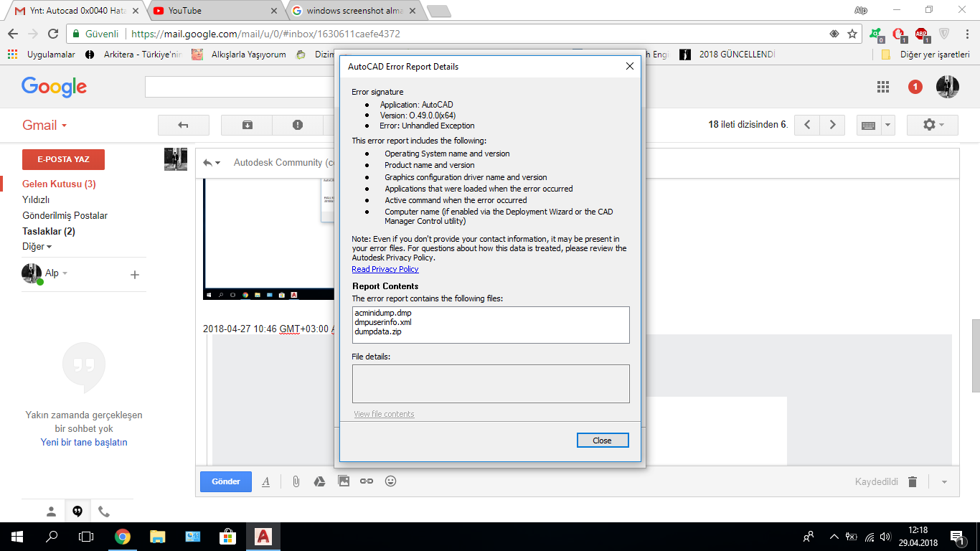The width and height of the screenshot is (980, 551).
Task: Click the View file contents link
Action: click(x=384, y=414)
